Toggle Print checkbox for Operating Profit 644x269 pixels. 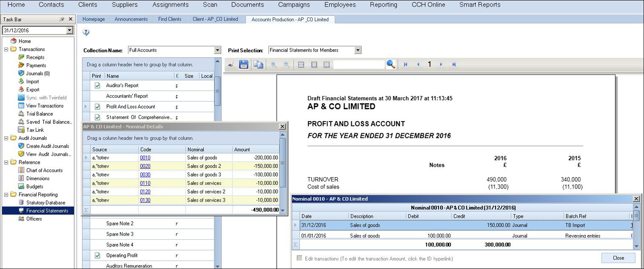tap(97, 255)
